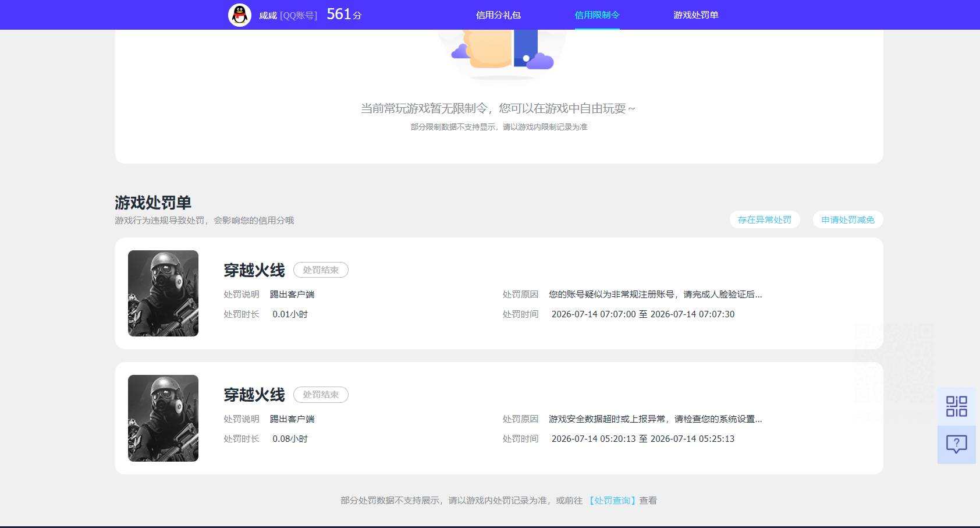Open the help question-mark chat icon

pyautogui.click(x=956, y=445)
